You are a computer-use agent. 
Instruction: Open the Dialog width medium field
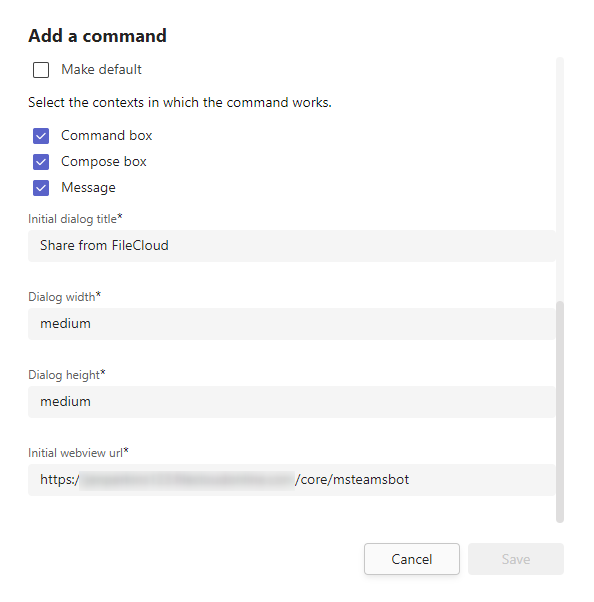[292, 324]
